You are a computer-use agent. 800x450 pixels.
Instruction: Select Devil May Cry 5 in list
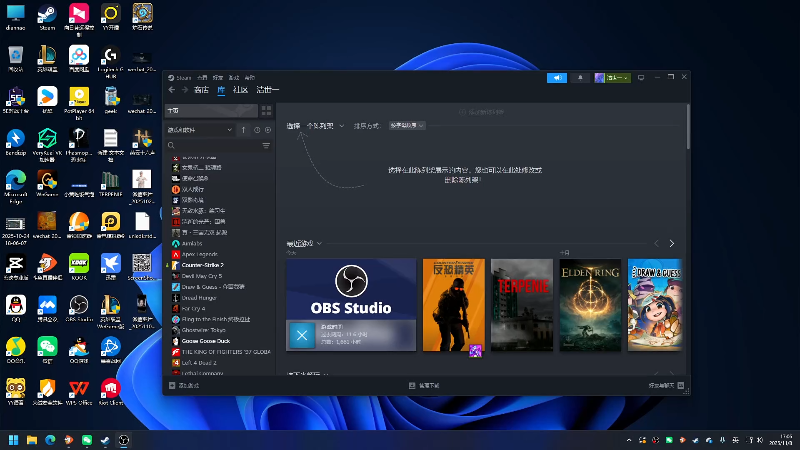point(202,276)
